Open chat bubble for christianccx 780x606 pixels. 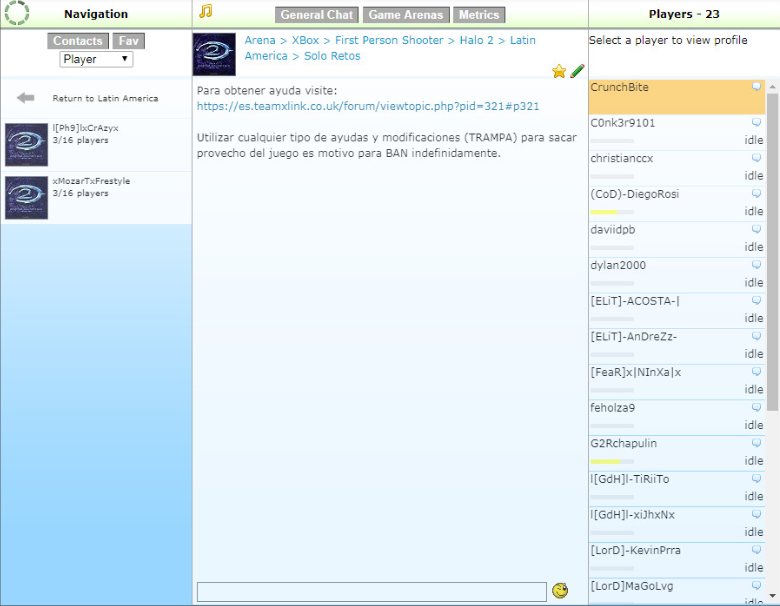point(756,158)
